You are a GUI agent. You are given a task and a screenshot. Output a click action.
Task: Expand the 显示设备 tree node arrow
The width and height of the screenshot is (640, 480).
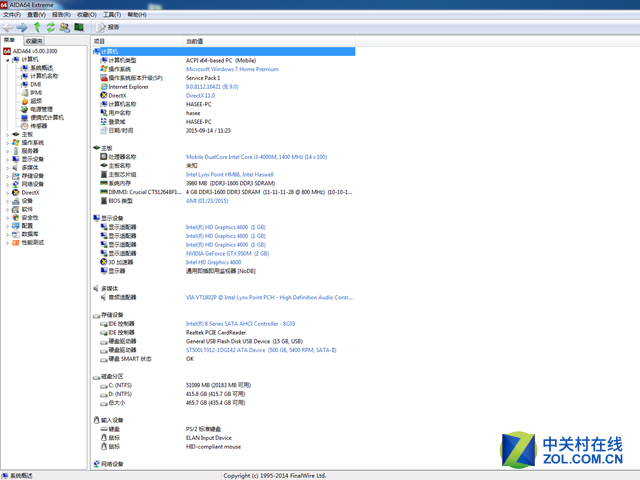(x=7, y=159)
